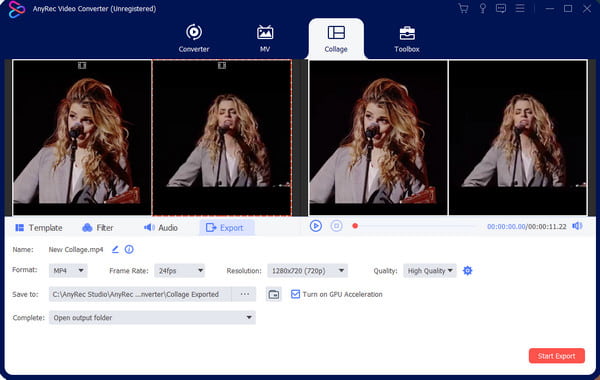Open the feedback message icon
Image resolution: width=600 pixels, height=380 pixels.
coord(501,8)
